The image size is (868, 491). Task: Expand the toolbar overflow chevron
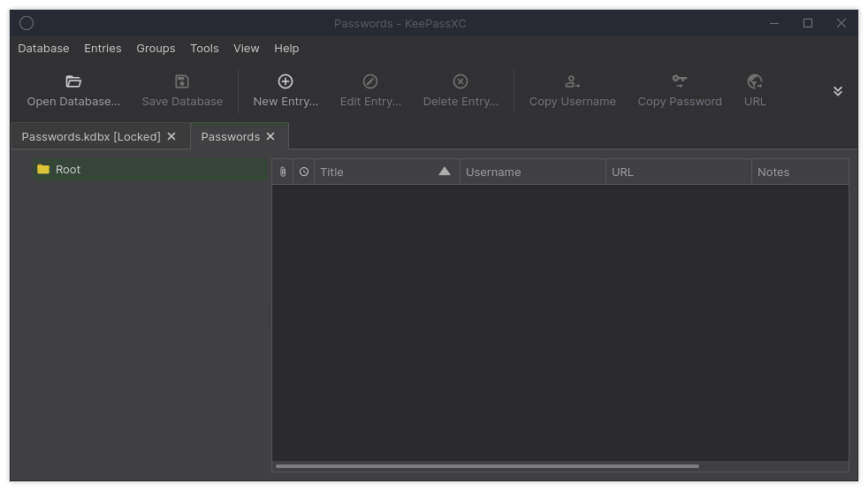coord(838,91)
